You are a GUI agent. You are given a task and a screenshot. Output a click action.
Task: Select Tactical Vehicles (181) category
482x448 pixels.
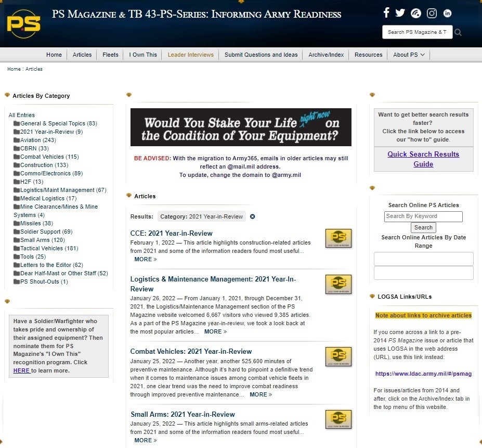49,248
